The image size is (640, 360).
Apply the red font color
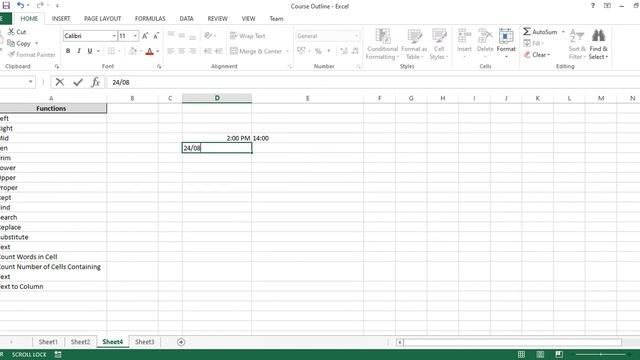[149, 51]
